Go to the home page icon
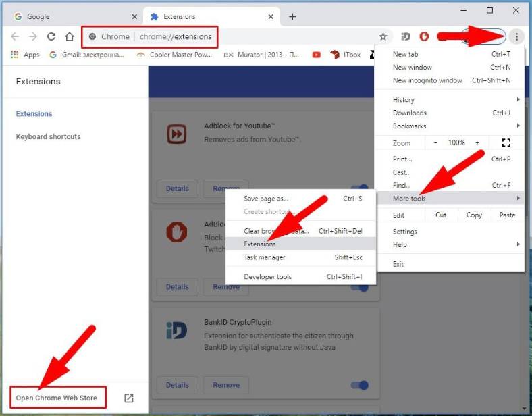The width and height of the screenshot is (532, 416). [70, 36]
